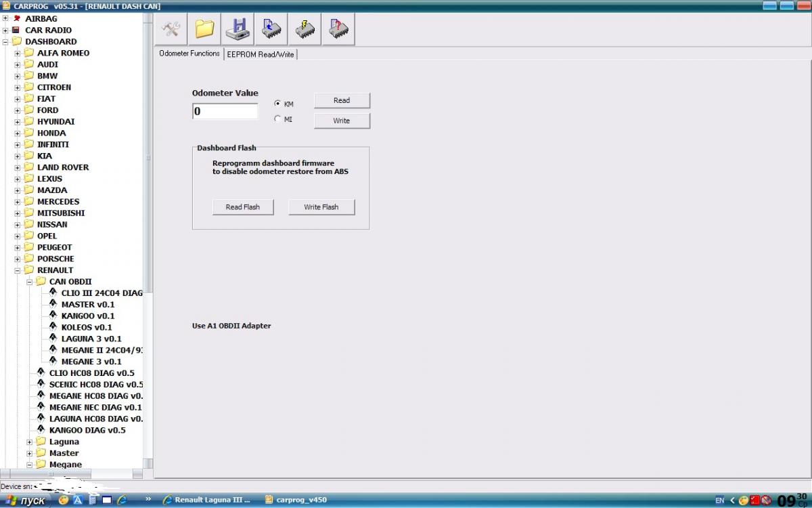This screenshot has height=508, width=812.
Task: Click the CAR RADIO category icon
Action: click(x=17, y=30)
